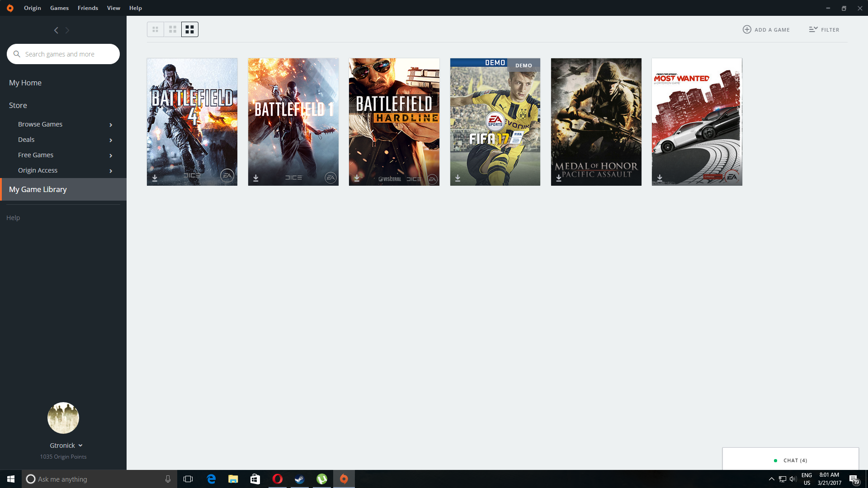Click the Games menu in the menu bar
This screenshot has width=868, height=488.
59,8
